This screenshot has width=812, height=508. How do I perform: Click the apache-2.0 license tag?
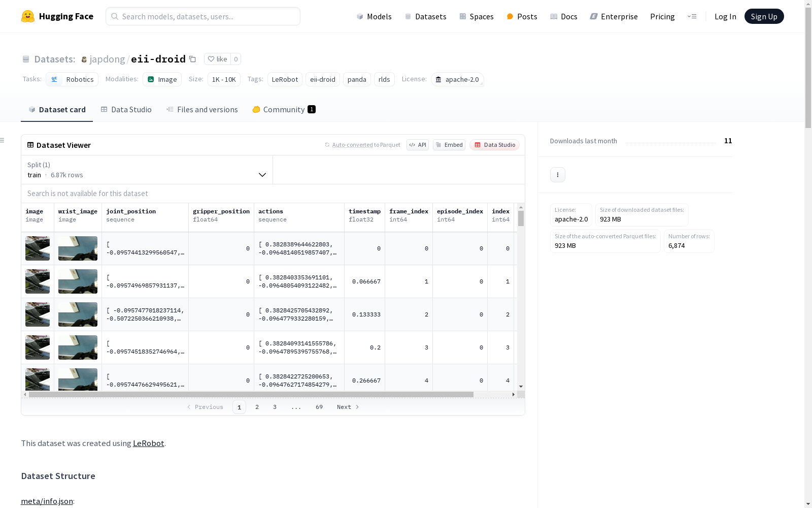coord(457,79)
